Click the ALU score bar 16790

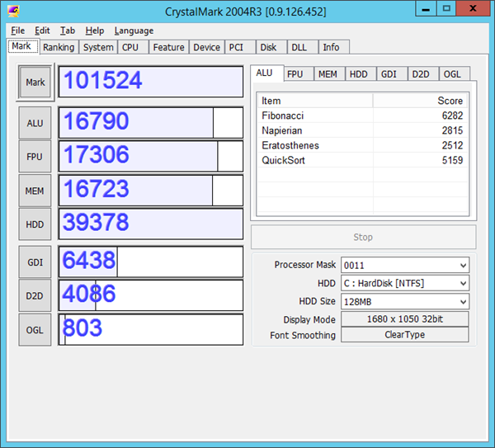click(x=151, y=123)
